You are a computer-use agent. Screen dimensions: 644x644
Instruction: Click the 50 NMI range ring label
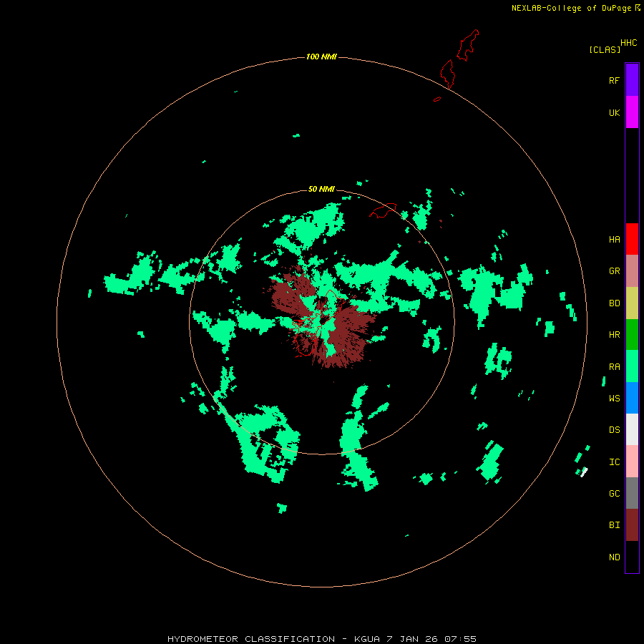point(321,189)
